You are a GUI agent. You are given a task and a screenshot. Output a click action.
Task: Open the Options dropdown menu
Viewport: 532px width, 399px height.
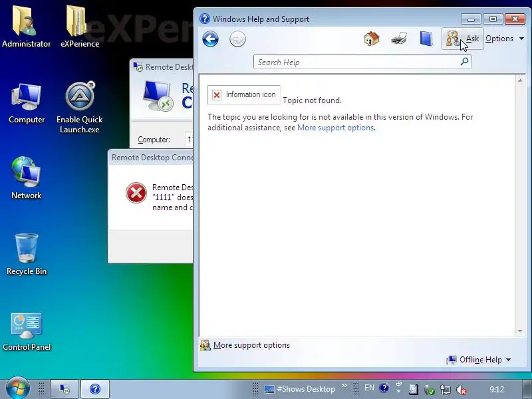(x=505, y=39)
